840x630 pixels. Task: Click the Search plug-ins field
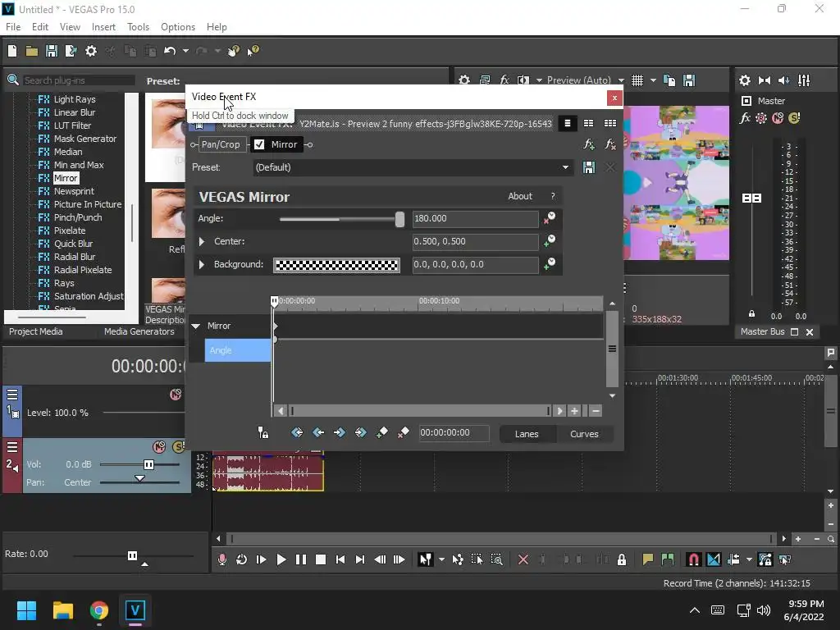point(79,80)
